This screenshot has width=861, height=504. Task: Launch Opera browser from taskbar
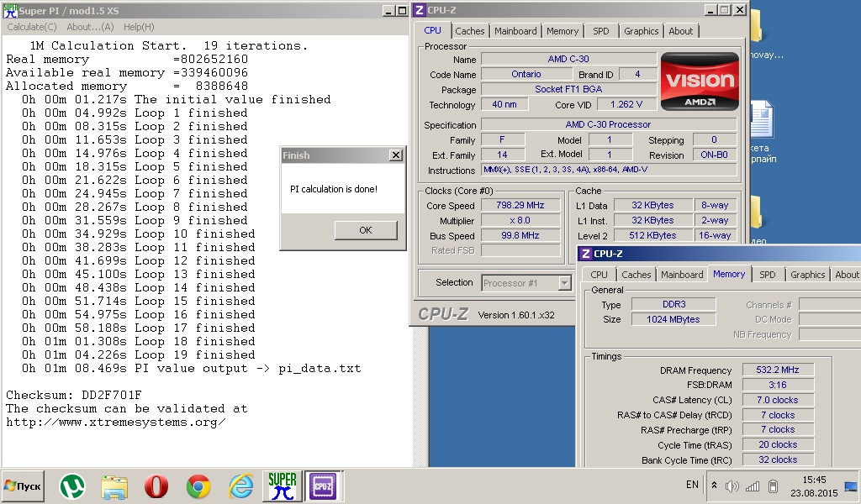156,486
